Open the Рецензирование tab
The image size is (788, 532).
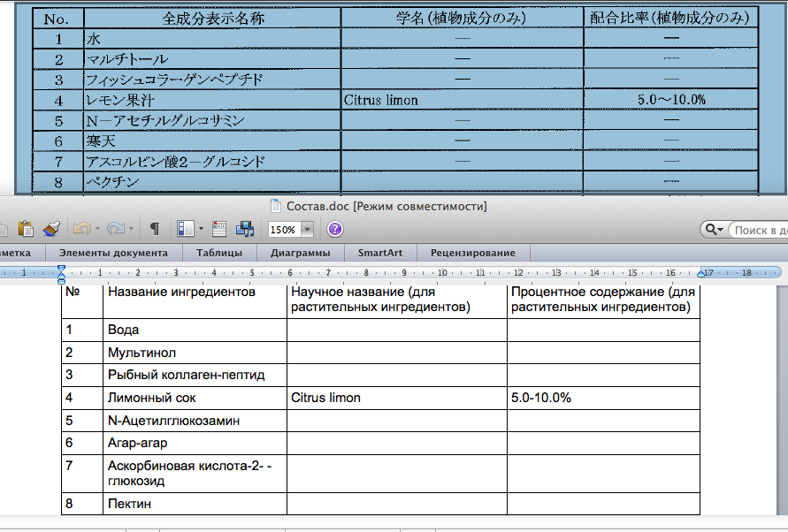[x=472, y=253]
